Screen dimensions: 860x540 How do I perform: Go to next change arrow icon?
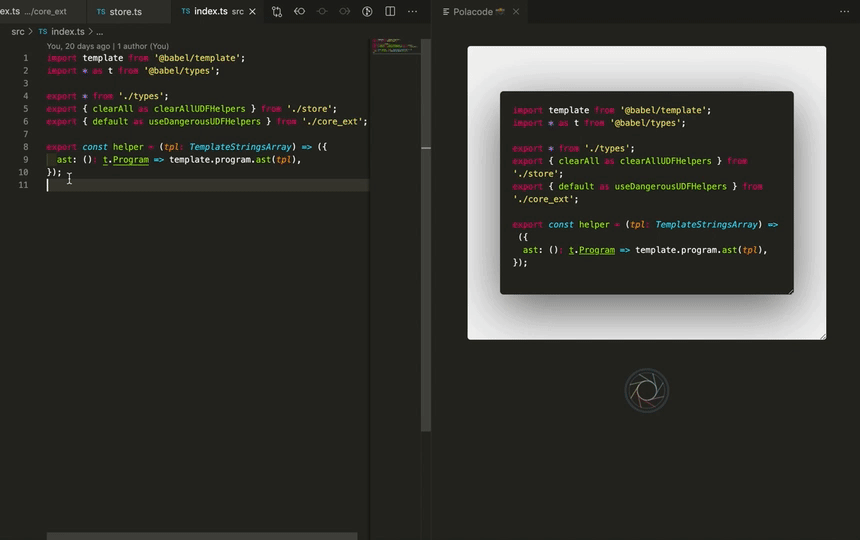point(345,12)
